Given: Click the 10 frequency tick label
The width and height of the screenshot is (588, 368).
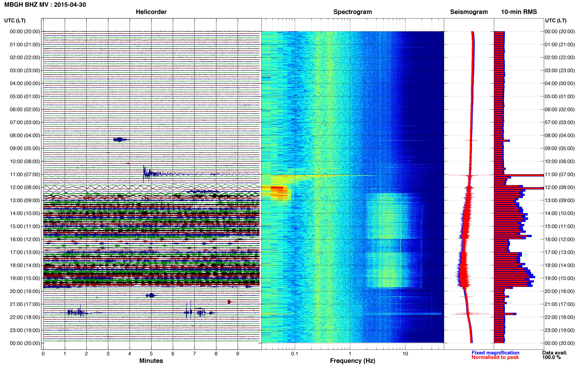Looking at the screenshot, I should pos(405,354).
